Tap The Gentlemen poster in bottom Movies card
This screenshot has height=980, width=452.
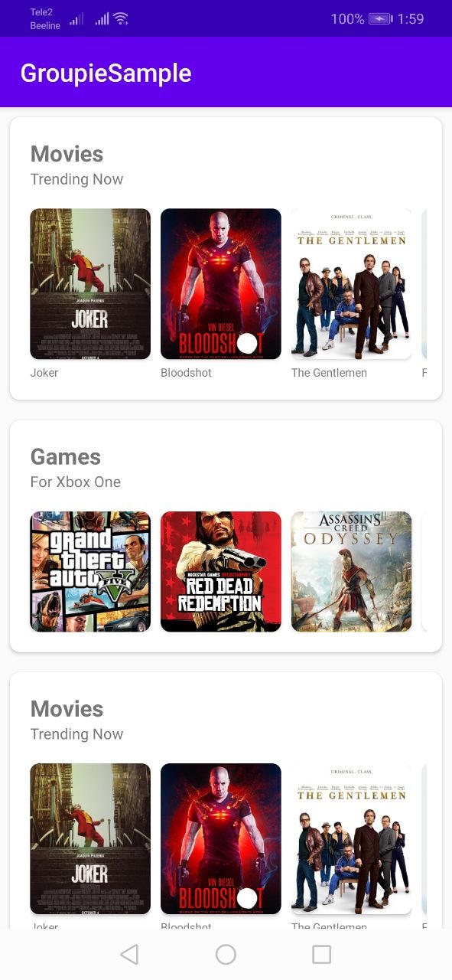(352, 839)
